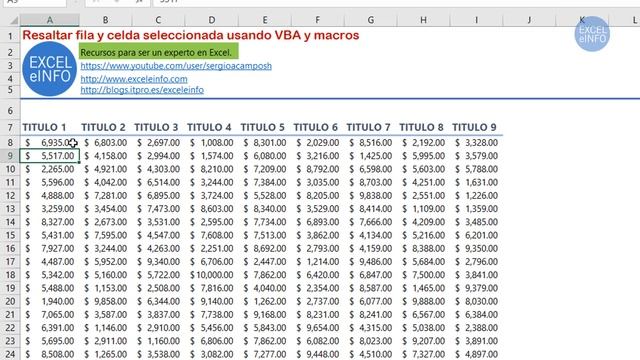Select the cell containing 9,654.00
The image size is (640, 360).
coord(318,328)
